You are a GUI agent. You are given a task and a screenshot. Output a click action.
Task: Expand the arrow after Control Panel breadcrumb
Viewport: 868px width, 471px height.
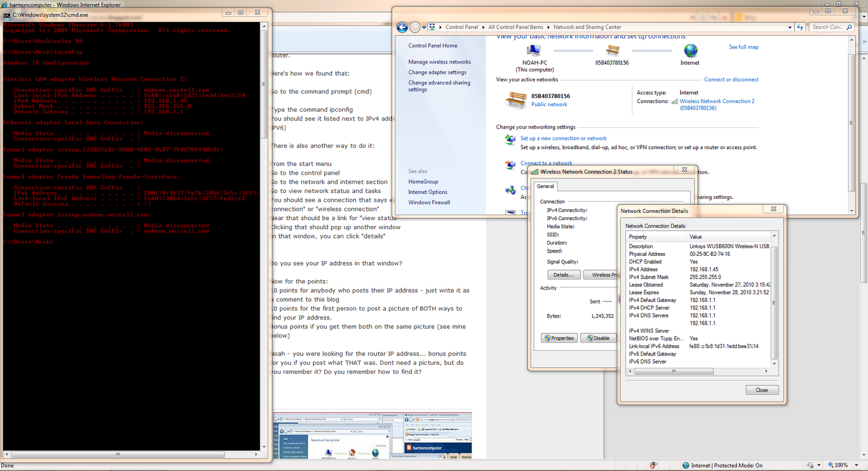coord(483,27)
